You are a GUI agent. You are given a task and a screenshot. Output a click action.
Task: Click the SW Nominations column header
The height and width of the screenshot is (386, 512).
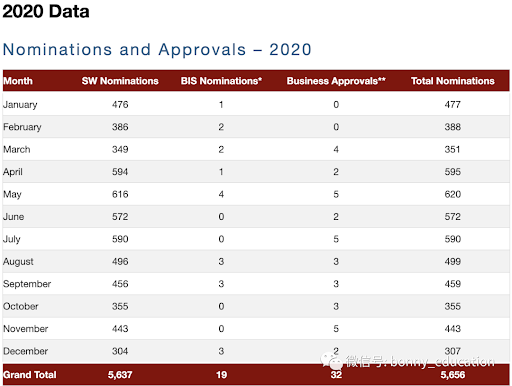coord(120,81)
